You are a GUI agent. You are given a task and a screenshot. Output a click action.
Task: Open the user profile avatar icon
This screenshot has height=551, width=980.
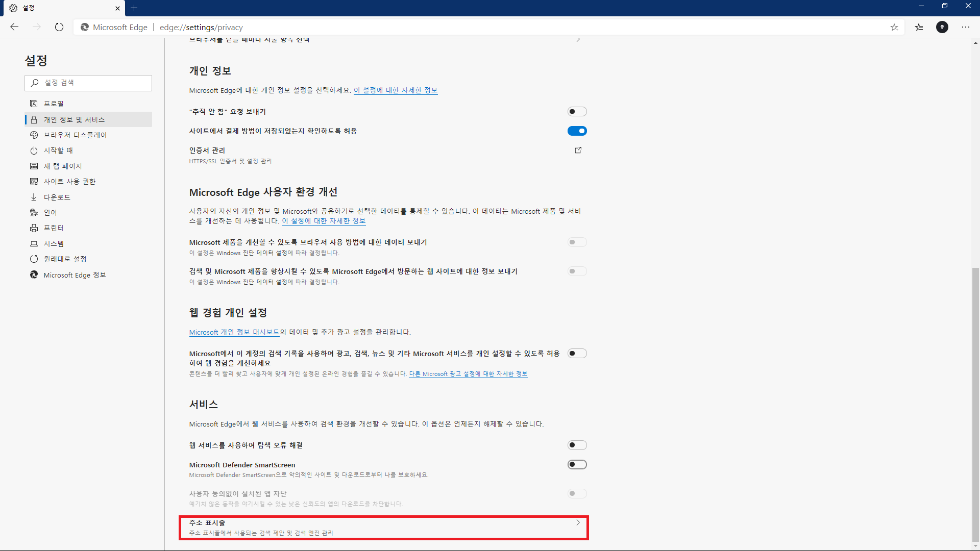pos(942,27)
